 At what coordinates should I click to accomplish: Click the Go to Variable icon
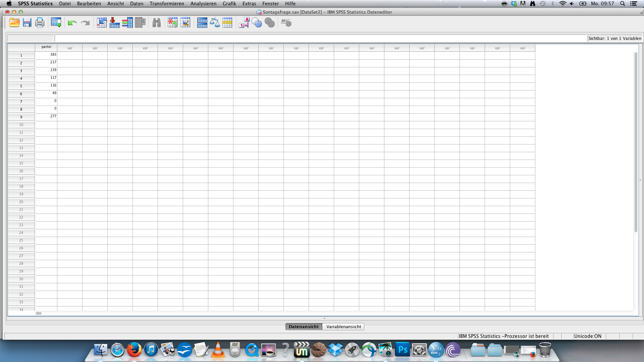(114, 23)
